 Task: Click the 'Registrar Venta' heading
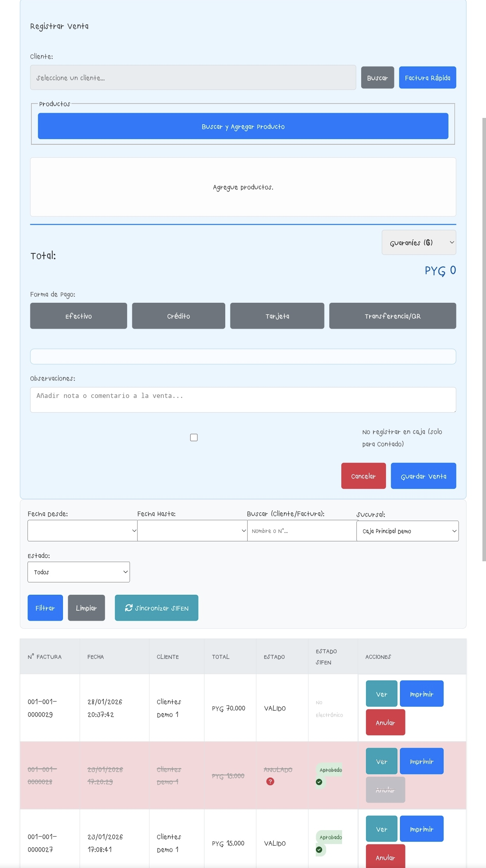[x=59, y=26]
